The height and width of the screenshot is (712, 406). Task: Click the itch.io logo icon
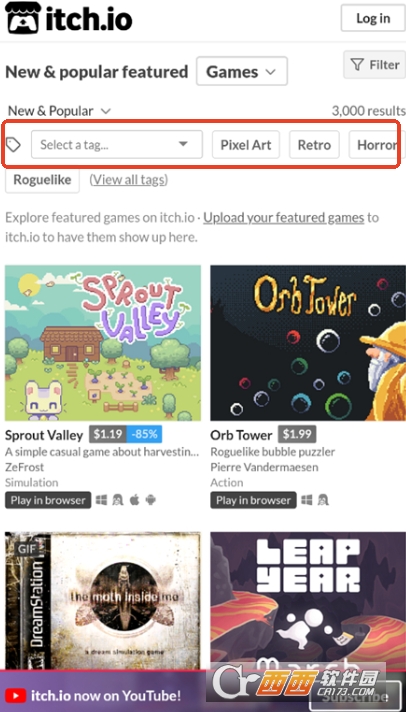23,18
